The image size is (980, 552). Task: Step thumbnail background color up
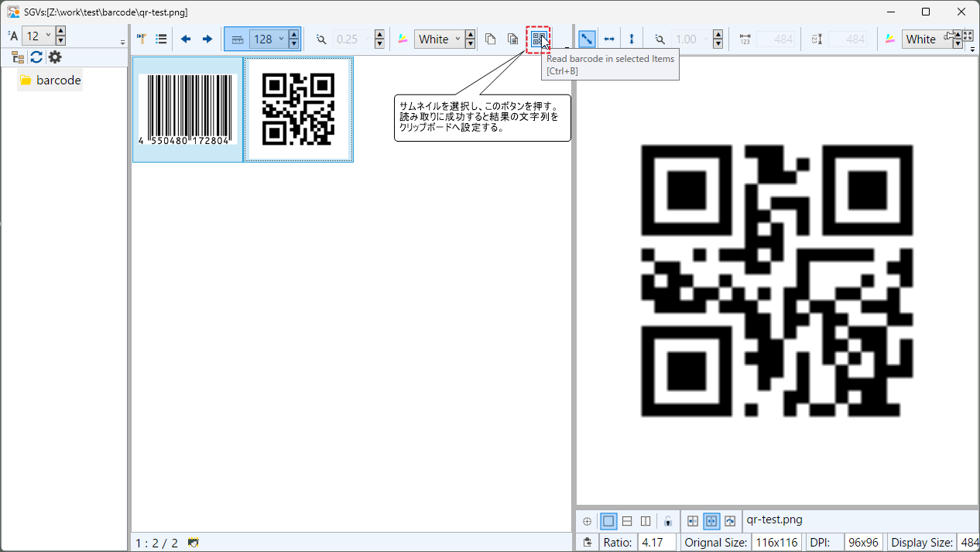point(470,34)
